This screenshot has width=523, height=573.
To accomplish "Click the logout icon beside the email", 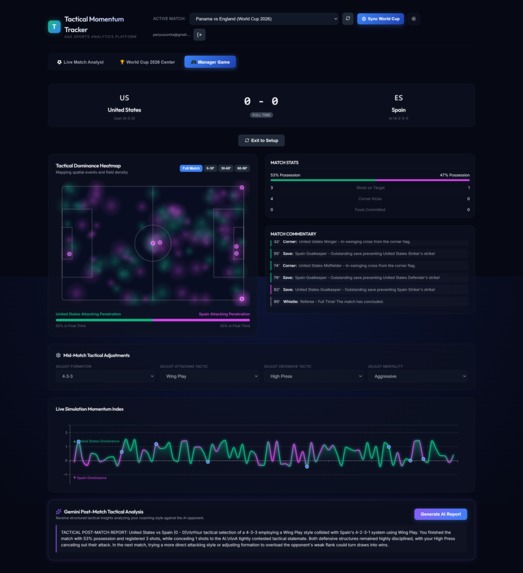I will (200, 35).
